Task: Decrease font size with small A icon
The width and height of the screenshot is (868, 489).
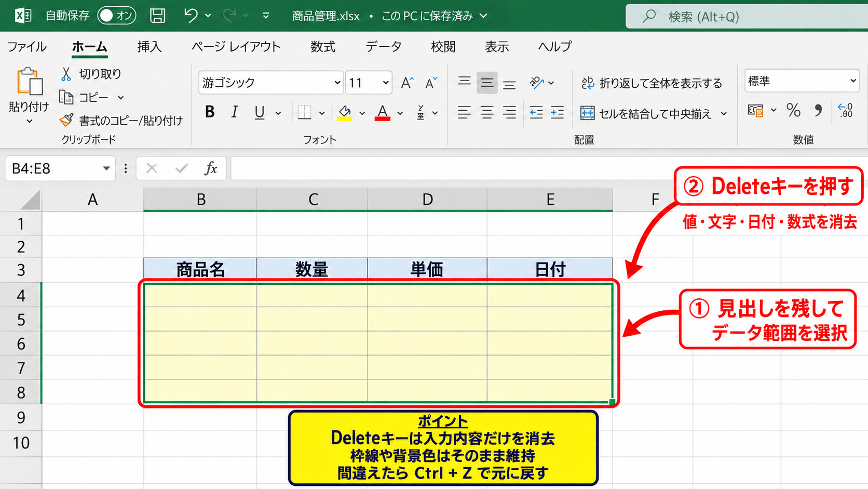Action: point(431,83)
